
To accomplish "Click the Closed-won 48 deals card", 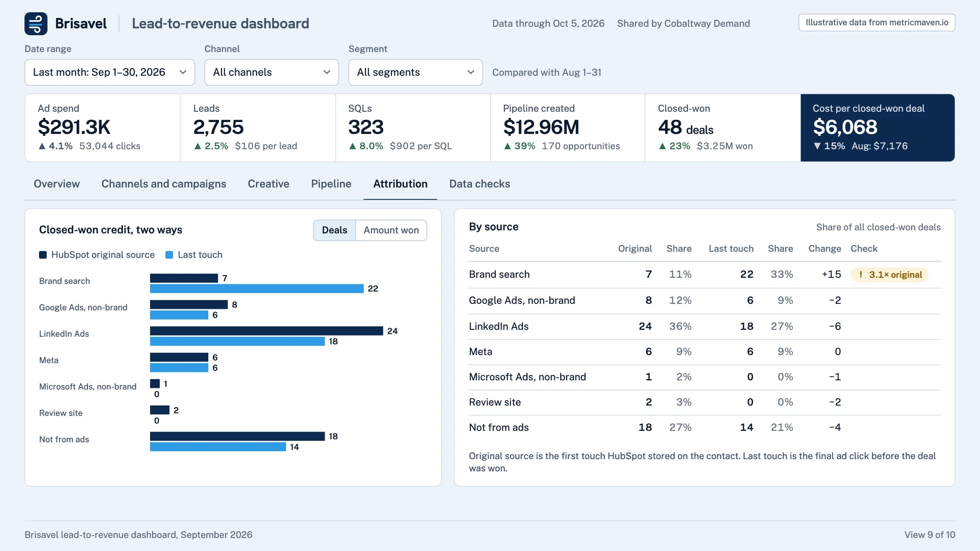I will pos(723,128).
